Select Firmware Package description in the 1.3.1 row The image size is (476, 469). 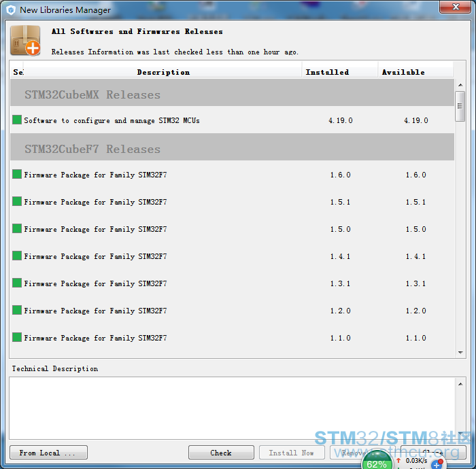pos(96,283)
